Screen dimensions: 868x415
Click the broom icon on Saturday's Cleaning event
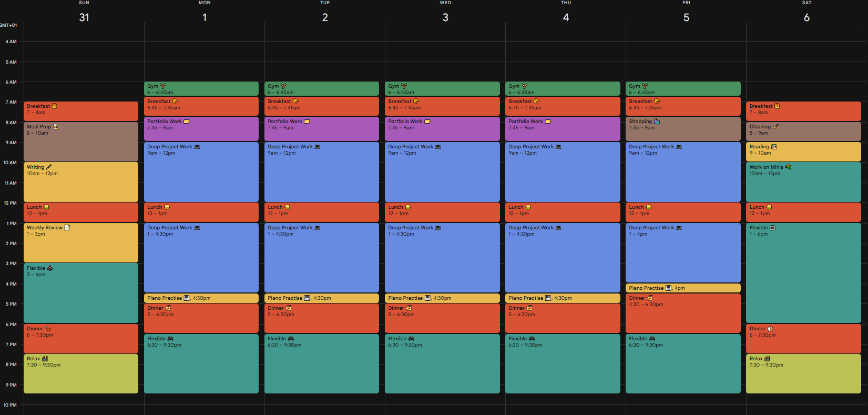(775, 127)
